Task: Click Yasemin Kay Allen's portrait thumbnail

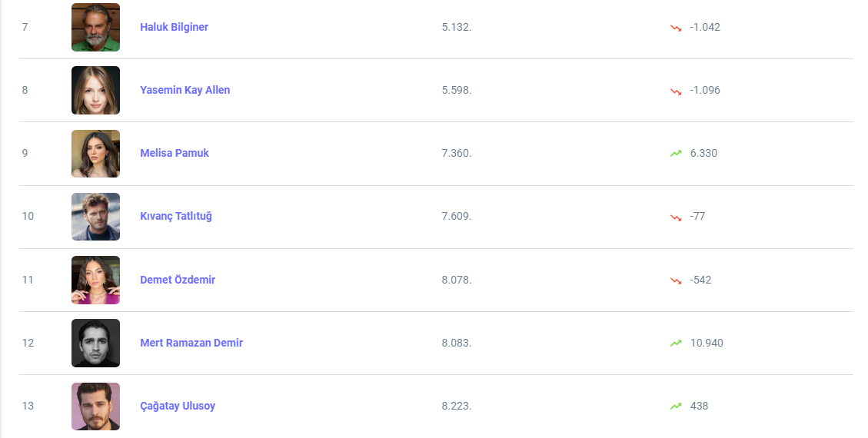Action: tap(95, 90)
